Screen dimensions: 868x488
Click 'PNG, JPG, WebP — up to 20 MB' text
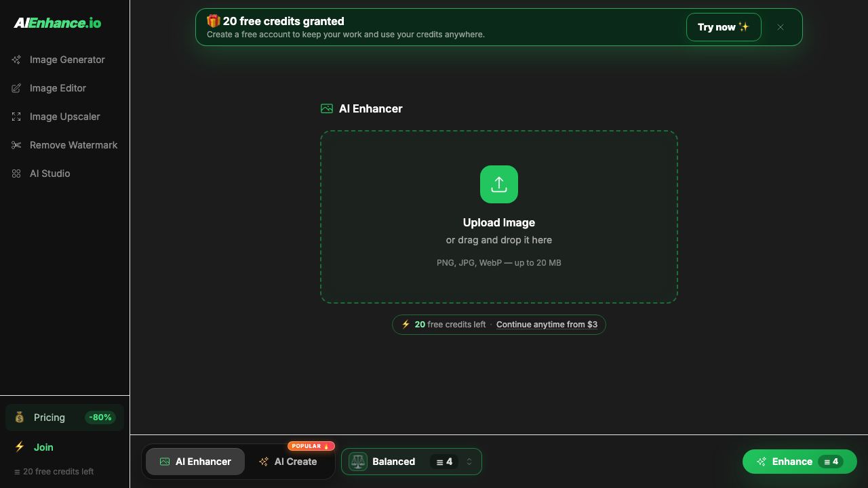pos(499,262)
